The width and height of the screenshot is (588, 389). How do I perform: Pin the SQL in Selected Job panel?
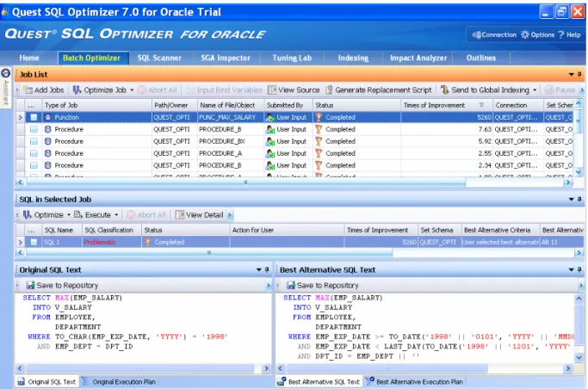(579, 199)
